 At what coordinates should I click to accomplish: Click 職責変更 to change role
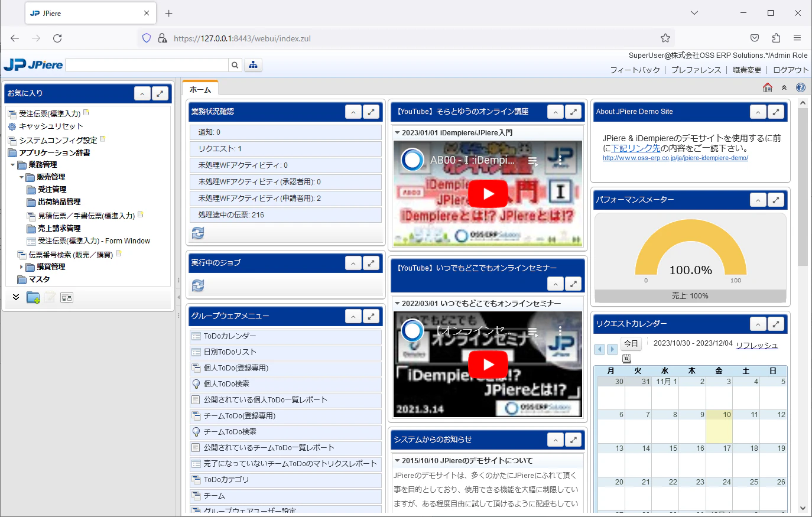click(747, 70)
